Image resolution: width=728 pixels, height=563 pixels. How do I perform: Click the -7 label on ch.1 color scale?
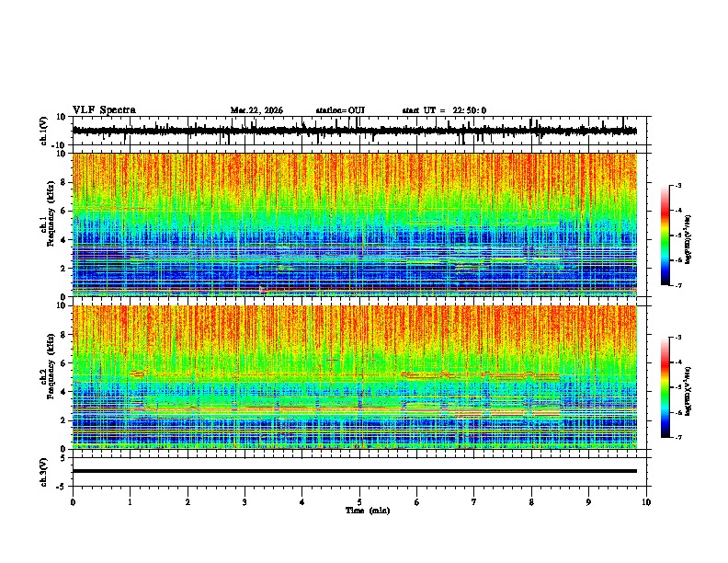pyautogui.click(x=677, y=285)
